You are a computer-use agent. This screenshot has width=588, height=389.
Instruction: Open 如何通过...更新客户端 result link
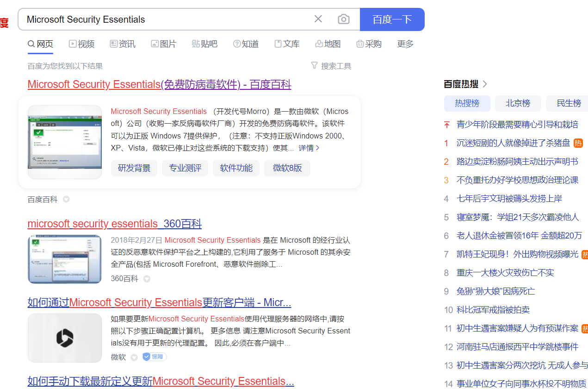(160, 303)
